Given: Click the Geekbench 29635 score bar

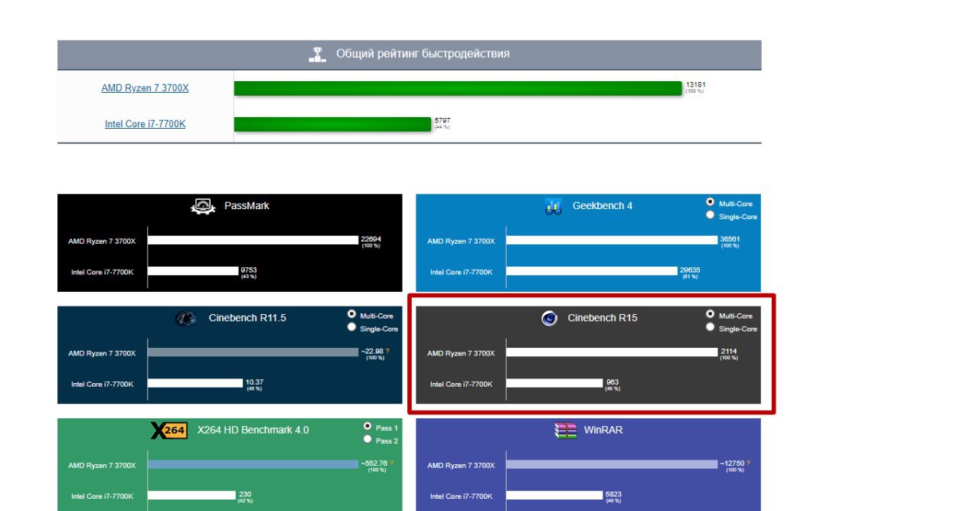Looking at the screenshot, I should click(x=592, y=270).
